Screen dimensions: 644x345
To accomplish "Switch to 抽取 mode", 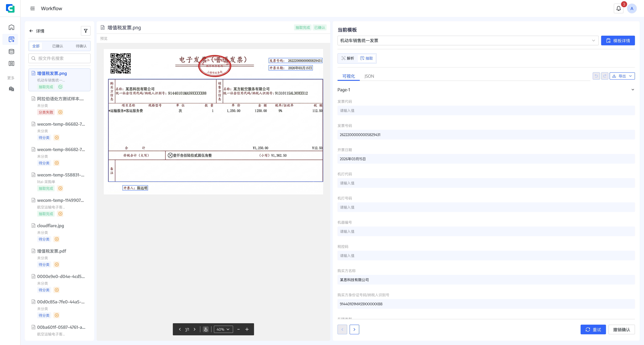I will pyautogui.click(x=366, y=58).
